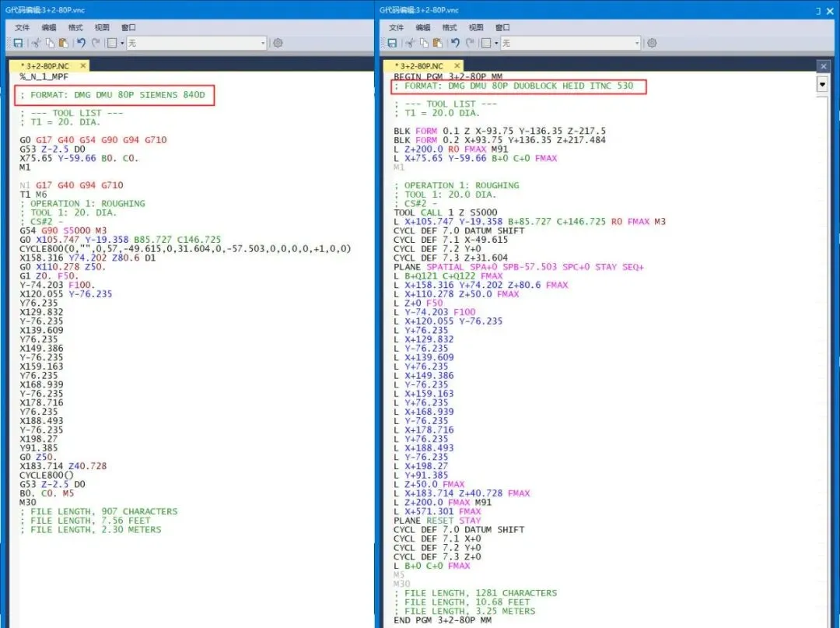Open 编辑 menu in the iTNC 530 window
This screenshot has height=628, width=840.
coord(422,27)
